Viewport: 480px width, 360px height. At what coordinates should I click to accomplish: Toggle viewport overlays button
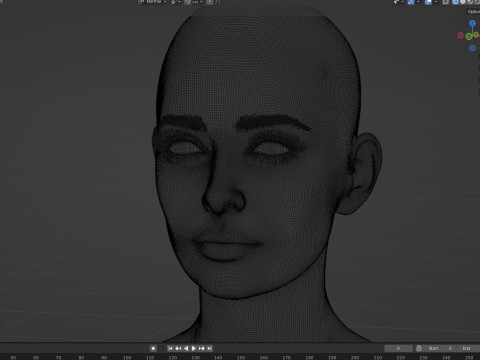(x=428, y=2)
